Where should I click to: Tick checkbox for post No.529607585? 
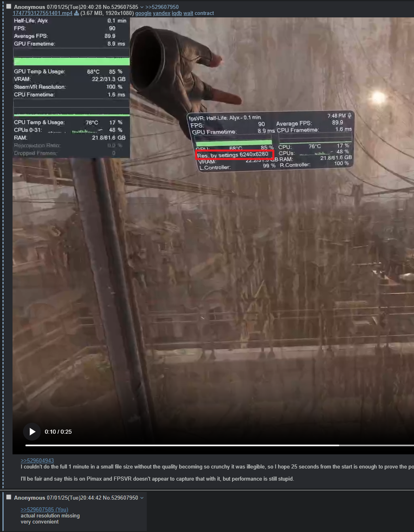(9, 6)
